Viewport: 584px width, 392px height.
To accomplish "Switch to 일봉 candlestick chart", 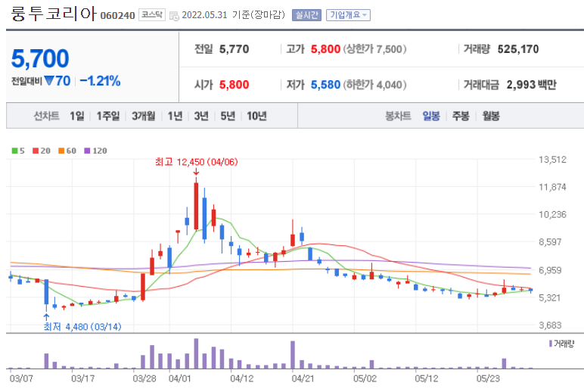I will 431,116.
